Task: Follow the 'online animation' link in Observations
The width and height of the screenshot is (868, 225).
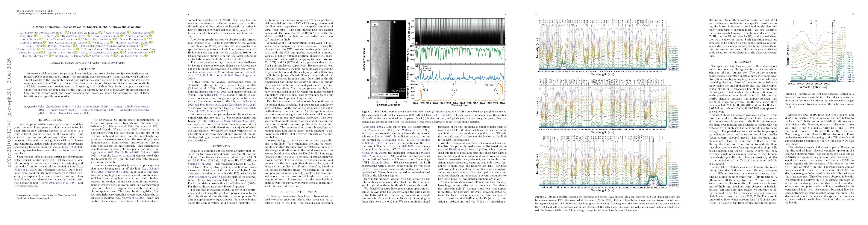Action: 307,46
